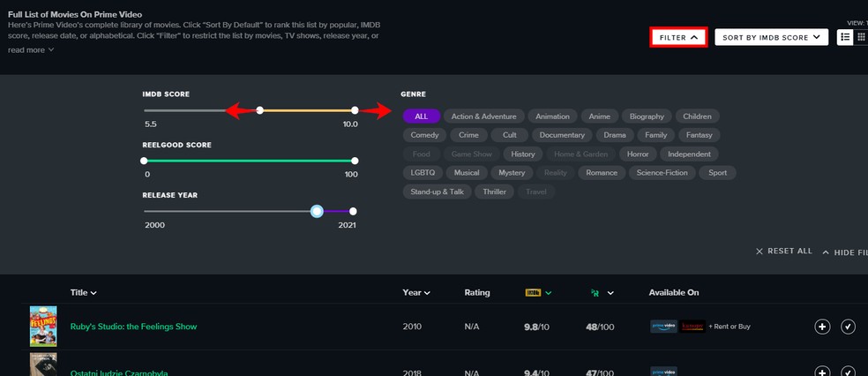Viewport: 868px width, 376px height.
Task: Mark Ruby's Studio as seen checkmark icon
Action: pyautogui.click(x=848, y=327)
